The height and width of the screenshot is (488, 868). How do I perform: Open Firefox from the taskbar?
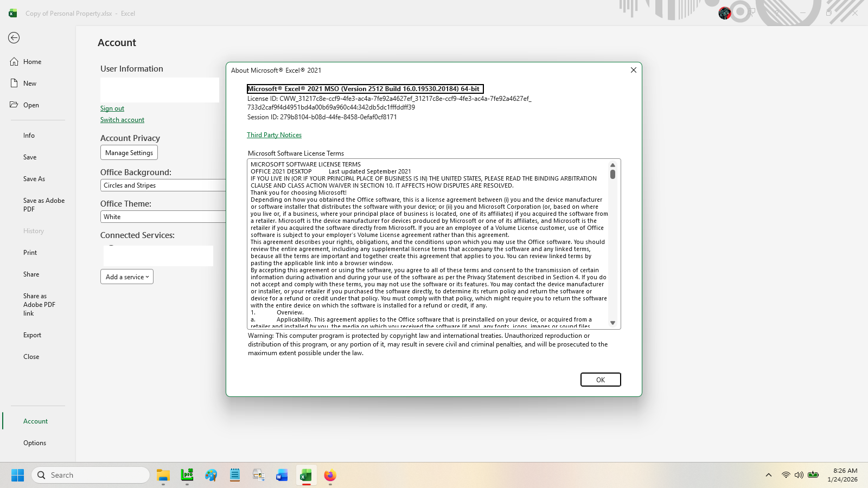[x=330, y=476]
